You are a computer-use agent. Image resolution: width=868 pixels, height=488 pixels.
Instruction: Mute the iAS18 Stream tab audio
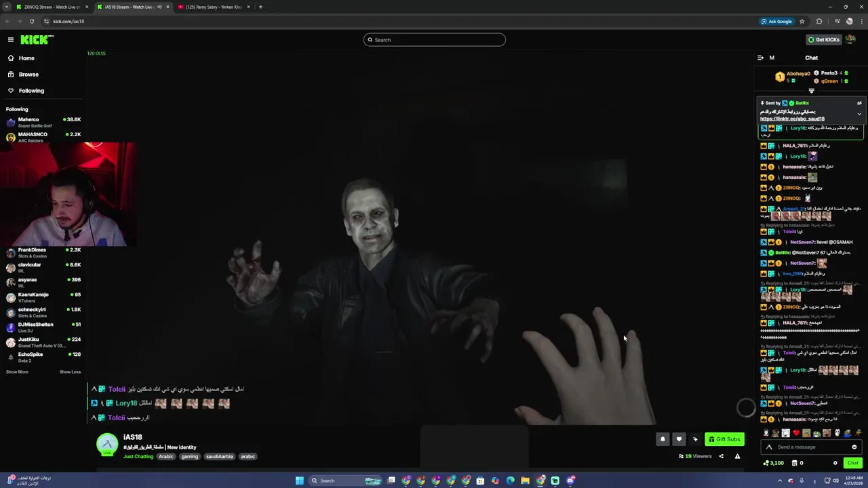pyautogui.click(x=159, y=7)
